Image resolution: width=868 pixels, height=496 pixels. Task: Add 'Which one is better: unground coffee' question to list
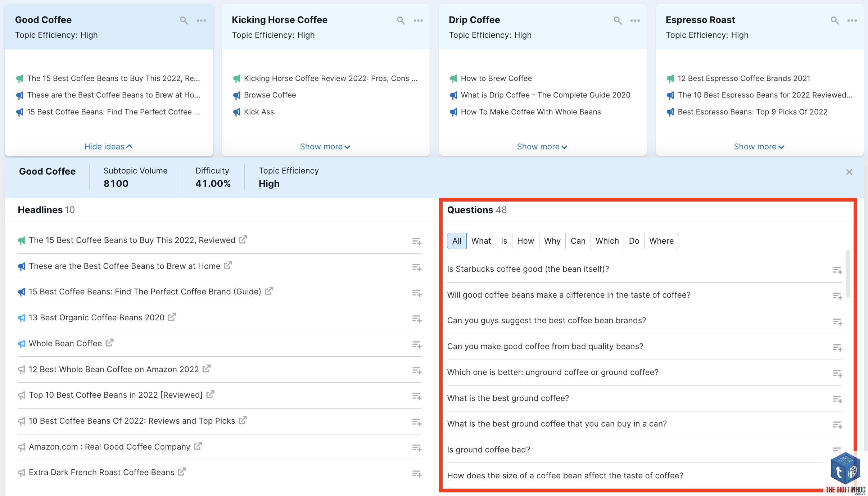(x=837, y=374)
